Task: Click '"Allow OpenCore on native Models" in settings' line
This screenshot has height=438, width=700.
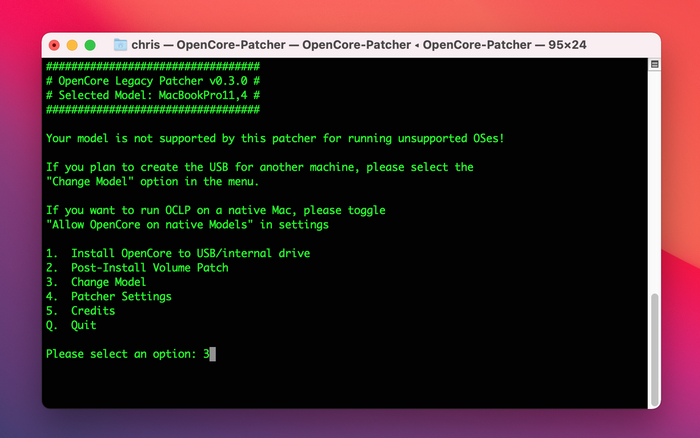Action: pyautogui.click(x=188, y=224)
